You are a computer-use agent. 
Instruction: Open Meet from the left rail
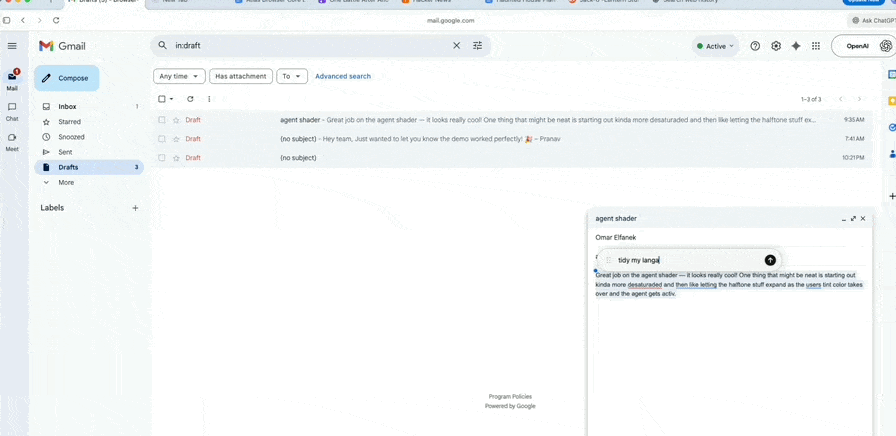tap(12, 141)
